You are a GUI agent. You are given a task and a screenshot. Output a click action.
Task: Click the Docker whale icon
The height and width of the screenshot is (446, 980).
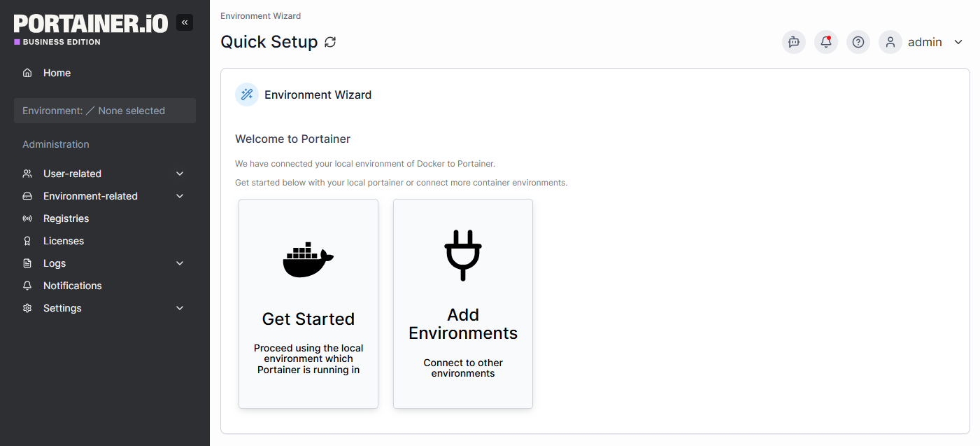tap(308, 260)
